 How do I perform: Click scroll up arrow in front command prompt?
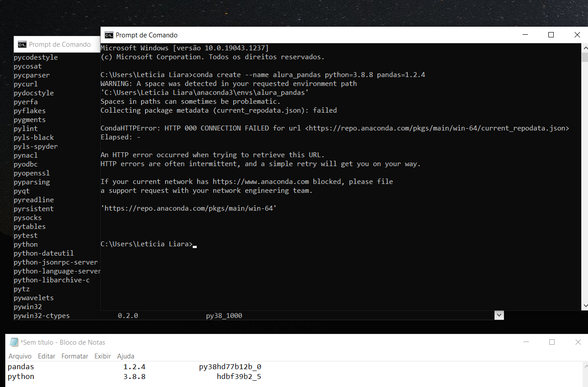coord(584,47)
